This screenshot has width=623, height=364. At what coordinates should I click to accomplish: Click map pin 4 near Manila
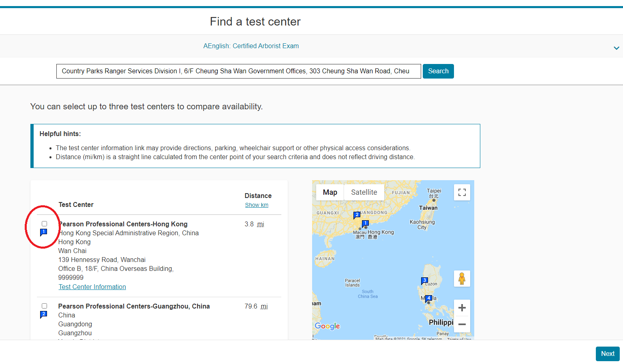pos(428,298)
